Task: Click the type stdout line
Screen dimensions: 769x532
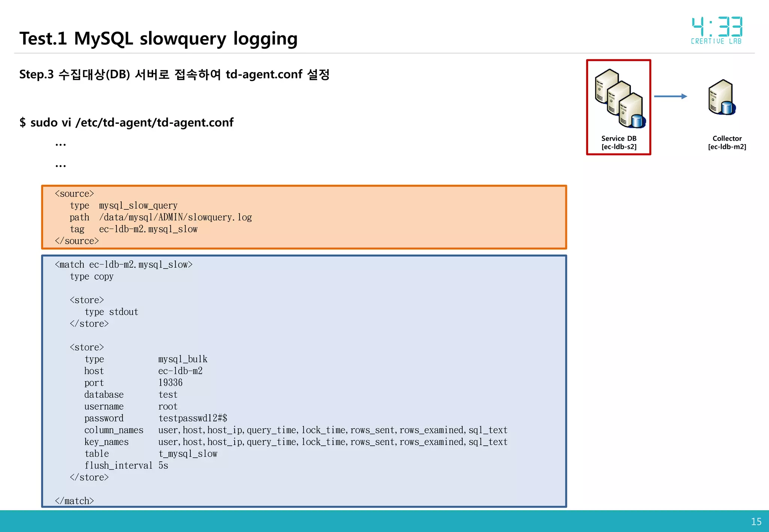Action: click(111, 312)
